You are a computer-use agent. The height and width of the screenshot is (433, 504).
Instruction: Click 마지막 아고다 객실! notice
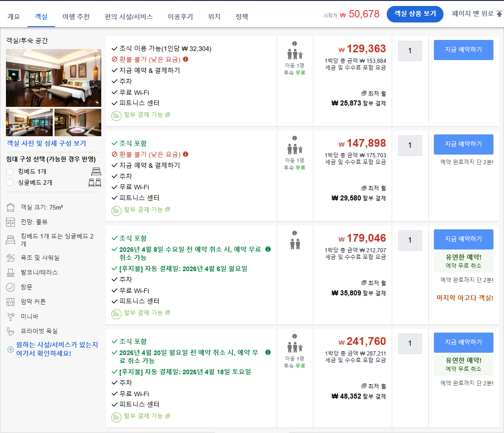click(x=465, y=298)
